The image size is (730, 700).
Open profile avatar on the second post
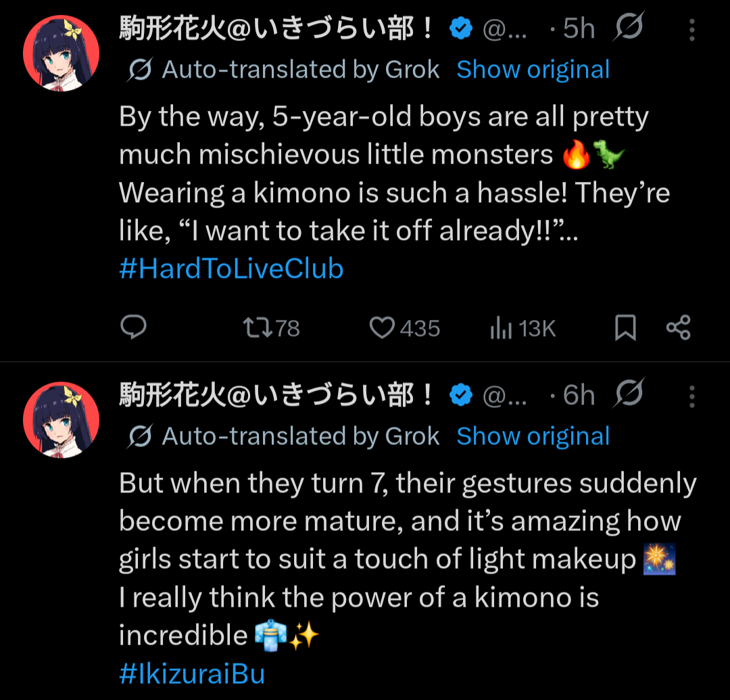62,420
